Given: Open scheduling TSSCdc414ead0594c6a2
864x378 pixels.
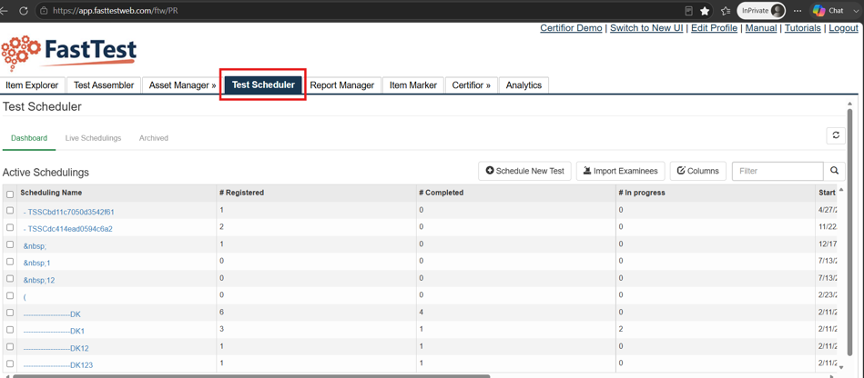Looking at the screenshot, I should (x=68, y=229).
